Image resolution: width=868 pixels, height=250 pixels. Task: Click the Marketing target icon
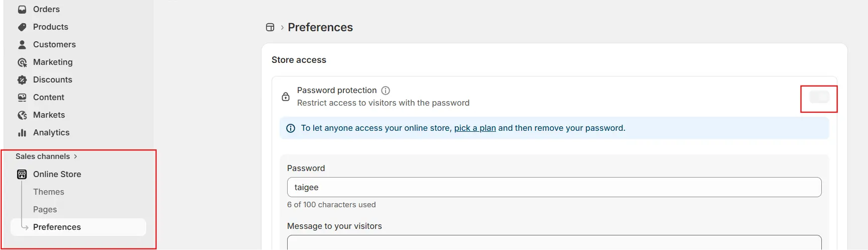pos(22,62)
